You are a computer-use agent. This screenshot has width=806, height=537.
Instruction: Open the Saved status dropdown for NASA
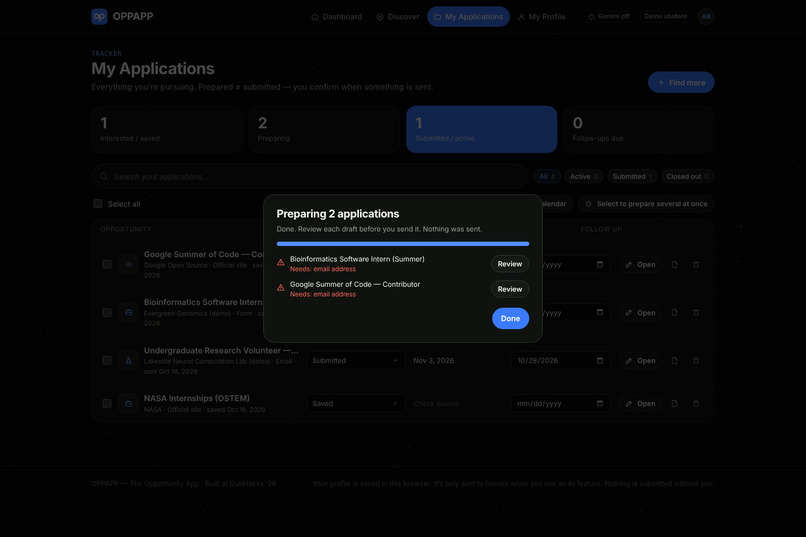(x=355, y=403)
